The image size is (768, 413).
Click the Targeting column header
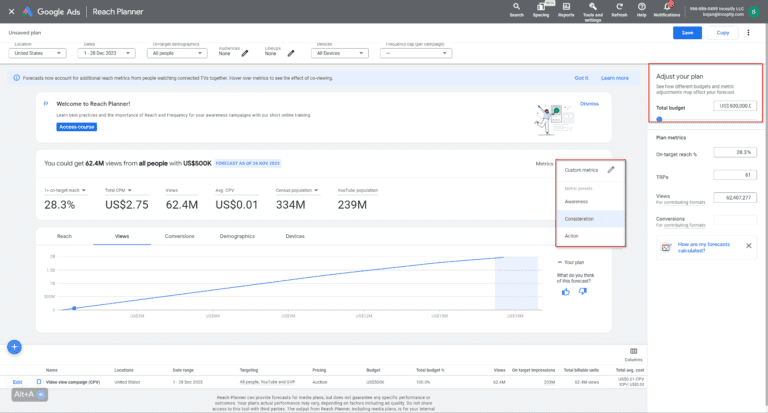coord(249,370)
